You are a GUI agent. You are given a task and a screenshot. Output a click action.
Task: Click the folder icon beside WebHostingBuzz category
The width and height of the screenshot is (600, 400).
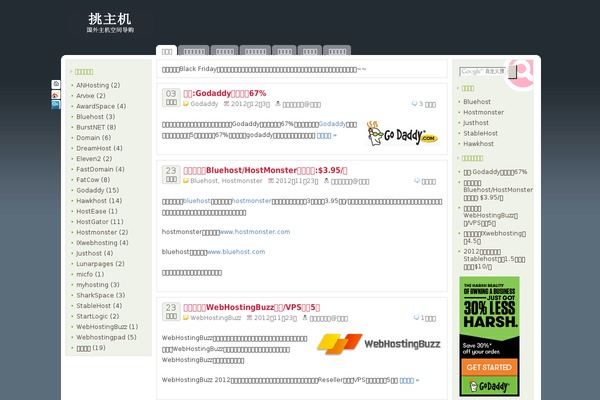click(186, 318)
